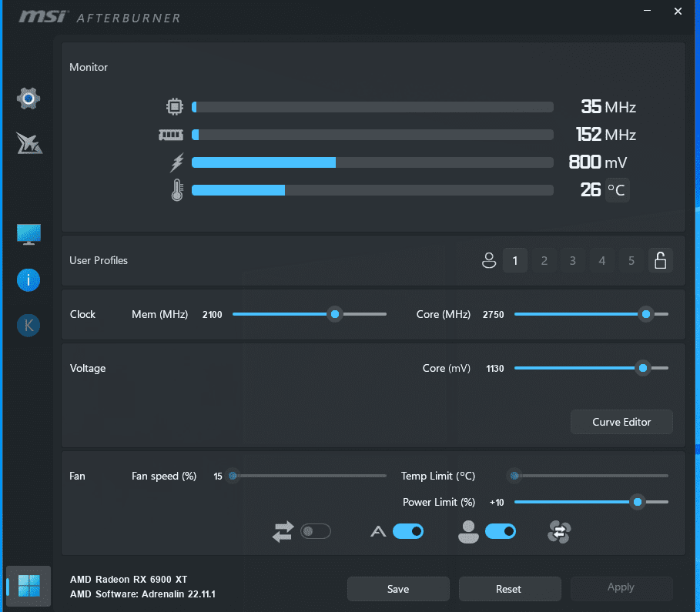Image resolution: width=700 pixels, height=612 pixels.
Task: Click the Core (MHz) clock slider handle
Action: tap(645, 314)
